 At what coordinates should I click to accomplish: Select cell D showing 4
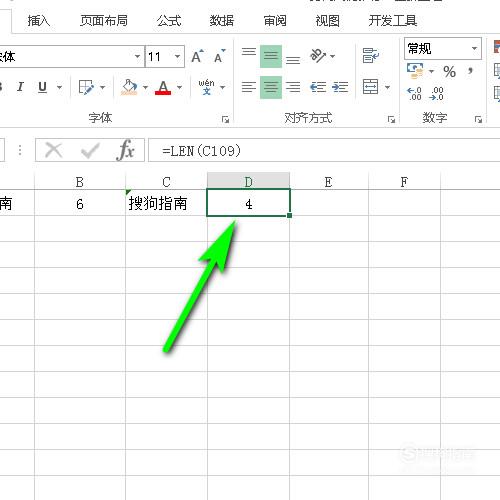point(248,203)
